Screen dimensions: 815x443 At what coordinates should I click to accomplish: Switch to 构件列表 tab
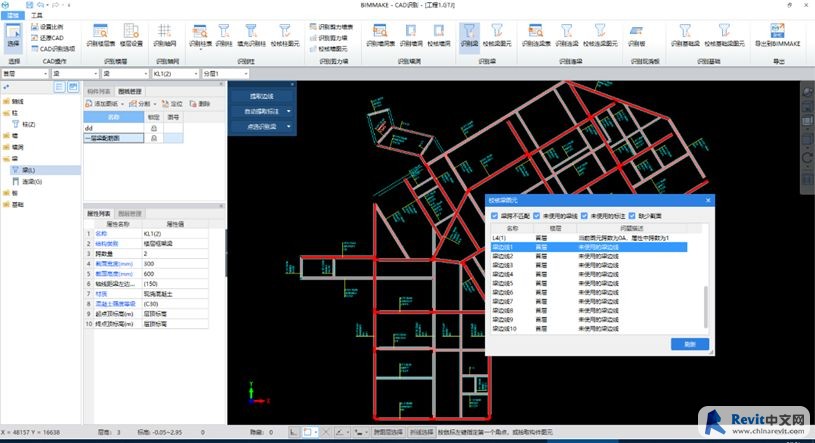coord(99,92)
